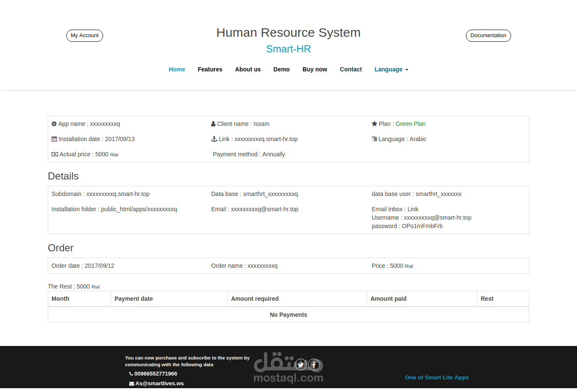Click Installation folder path text
Screen dimensions: 577x392
click(114, 209)
